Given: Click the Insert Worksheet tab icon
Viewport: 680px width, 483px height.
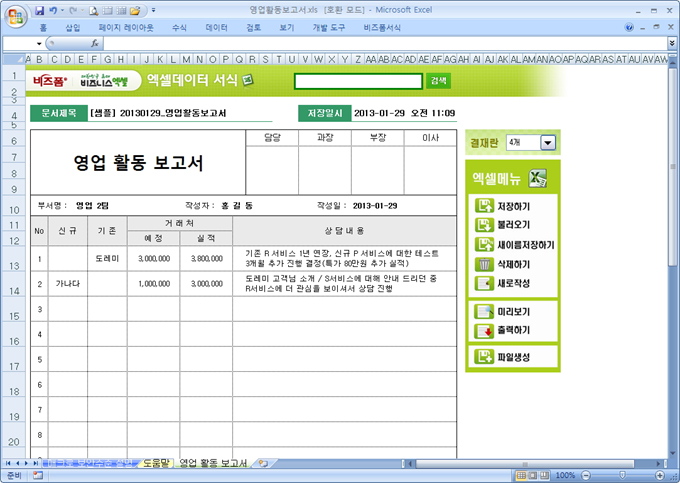Looking at the screenshot, I should coord(263,463).
